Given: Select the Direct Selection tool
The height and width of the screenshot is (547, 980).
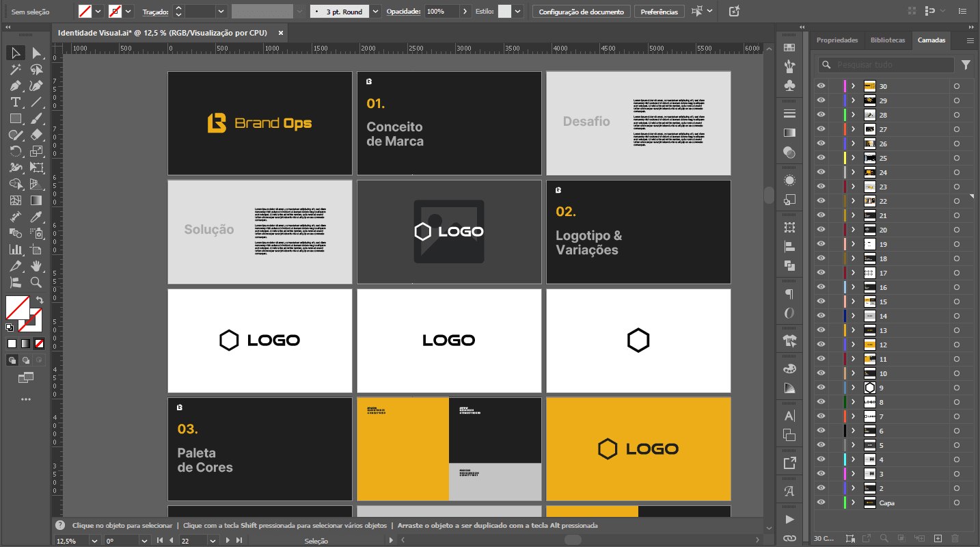Looking at the screenshot, I should tap(37, 53).
